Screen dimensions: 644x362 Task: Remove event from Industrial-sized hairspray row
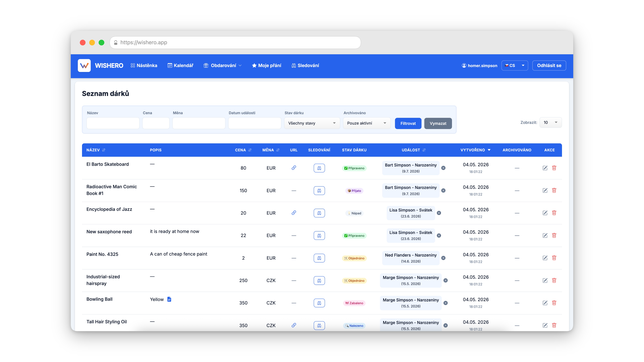point(445,280)
